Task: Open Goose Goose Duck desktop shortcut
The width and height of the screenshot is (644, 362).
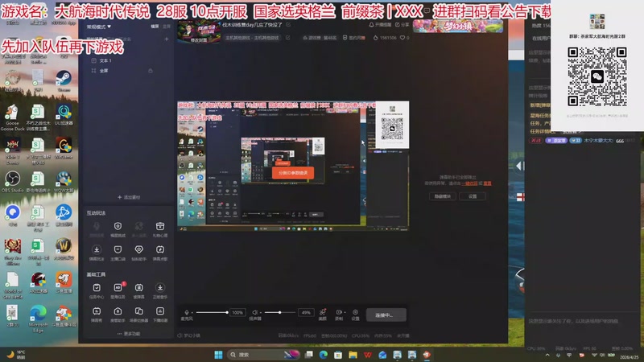Action: click(x=12, y=117)
